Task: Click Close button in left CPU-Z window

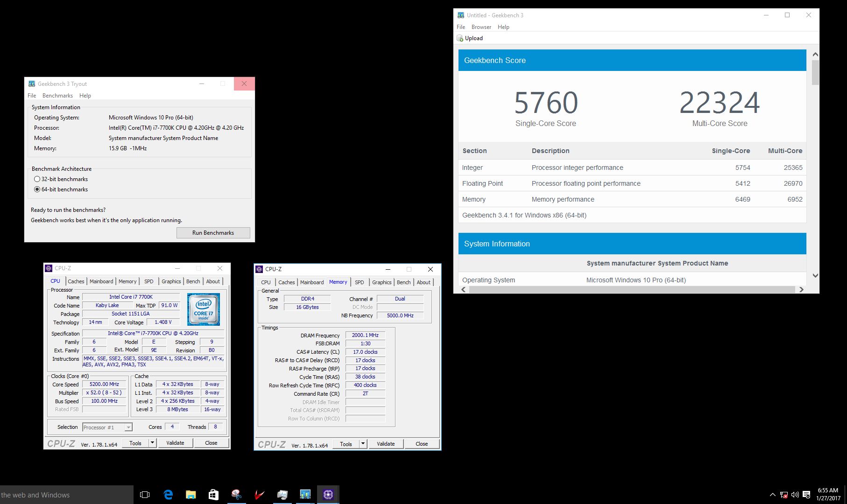Action: click(x=211, y=443)
